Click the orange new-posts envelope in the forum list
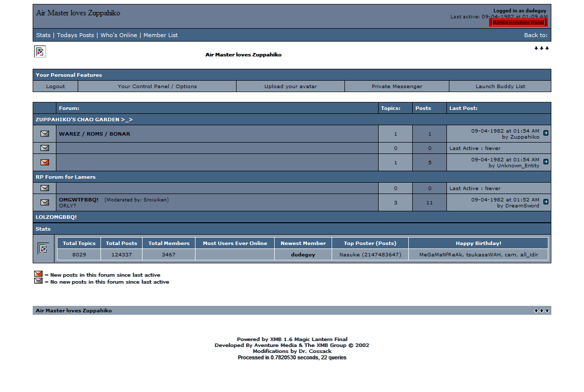This screenshot has width=584, height=392. tap(45, 162)
